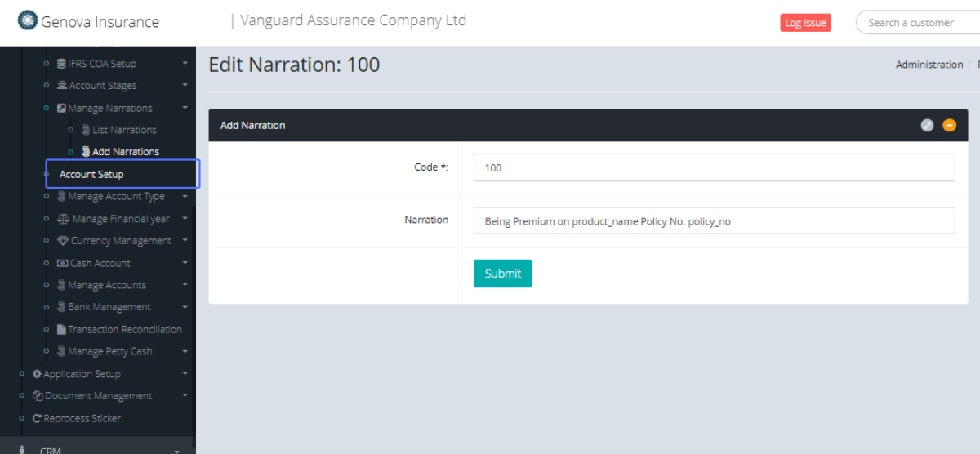Click the Application Setup gear icon
Viewport: 980px width, 454px height.
pyautogui.click(x=37, y=374)
